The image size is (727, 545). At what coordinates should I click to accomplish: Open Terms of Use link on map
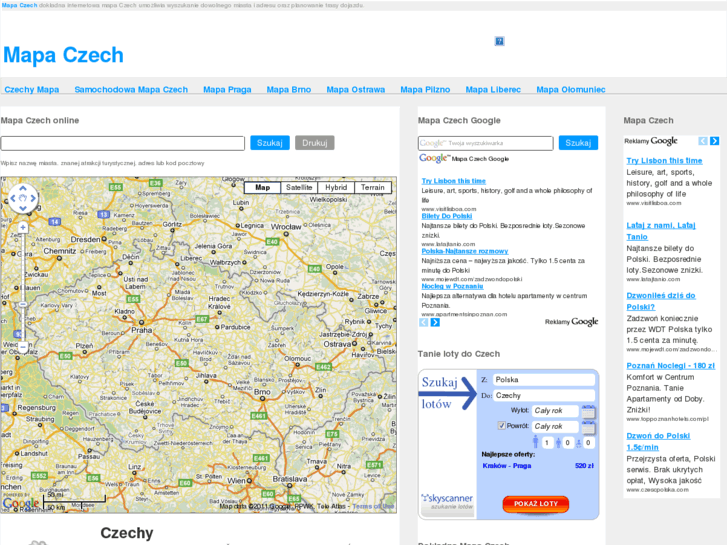point(373,507)
